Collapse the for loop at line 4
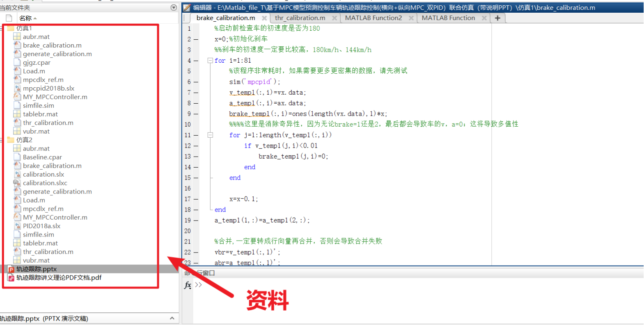Viewport: 644px width, 325px height. [x=210, y=60]
